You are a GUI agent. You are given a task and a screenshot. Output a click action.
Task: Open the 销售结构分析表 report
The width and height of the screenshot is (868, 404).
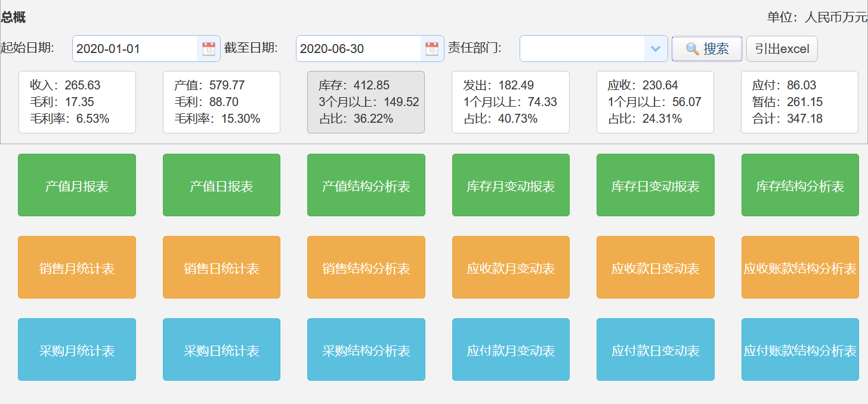coord(366,268)
